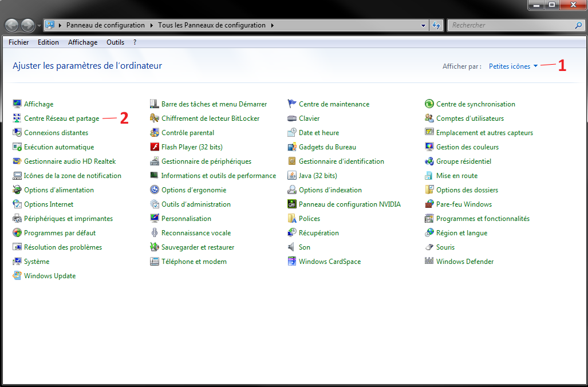Open the Pare-feu Windows icon
The image size is (588, 387).
(429, 204)
